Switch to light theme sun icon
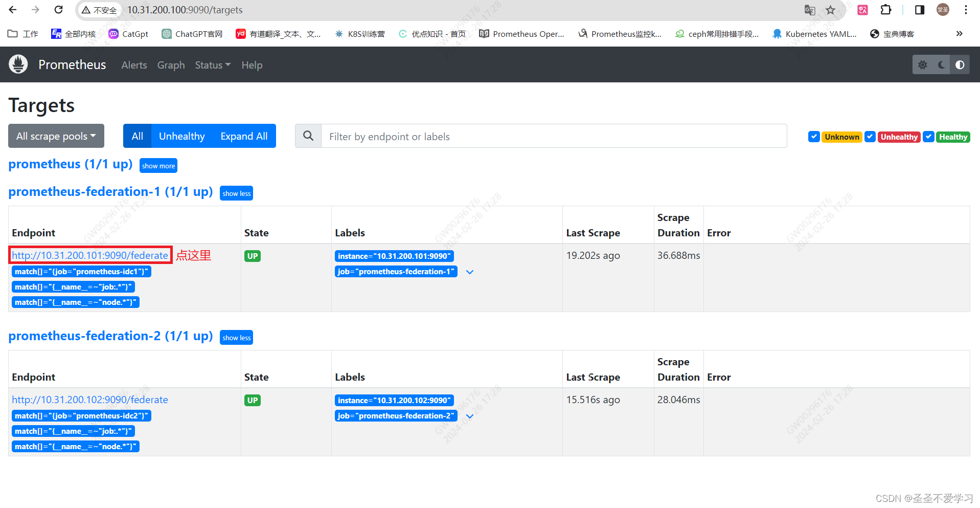The height and width of the screenshot is (508, 980). tap(923, 64)
